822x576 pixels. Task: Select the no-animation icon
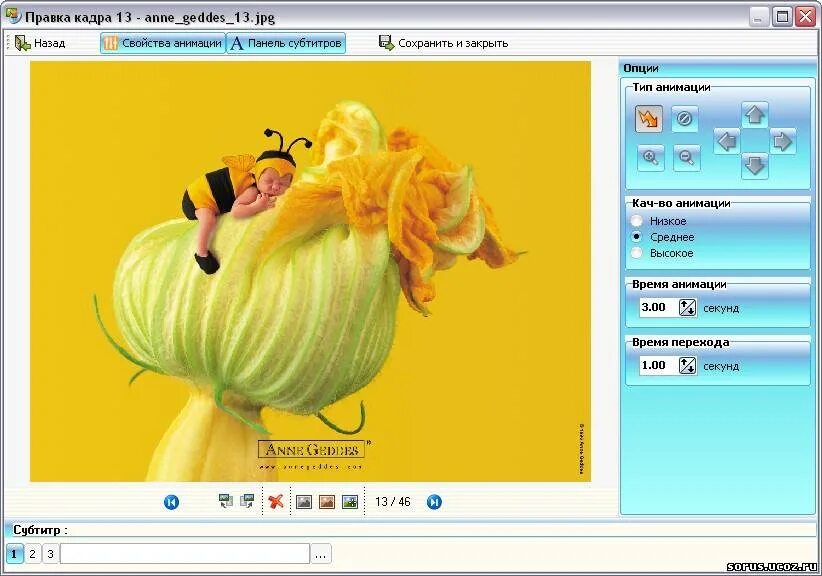tap(684, 118)
